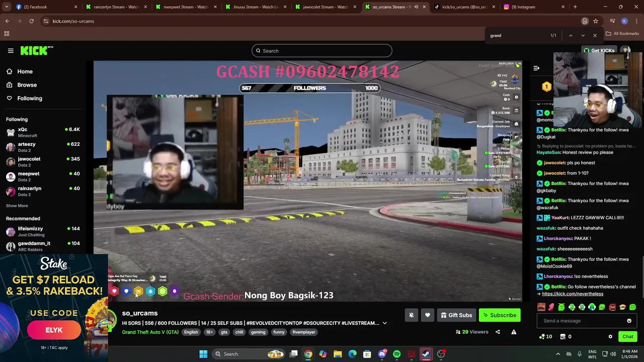Open lifeismizzy recommended channel
Viewport: 644px width, 362px height.
(43, 231)
